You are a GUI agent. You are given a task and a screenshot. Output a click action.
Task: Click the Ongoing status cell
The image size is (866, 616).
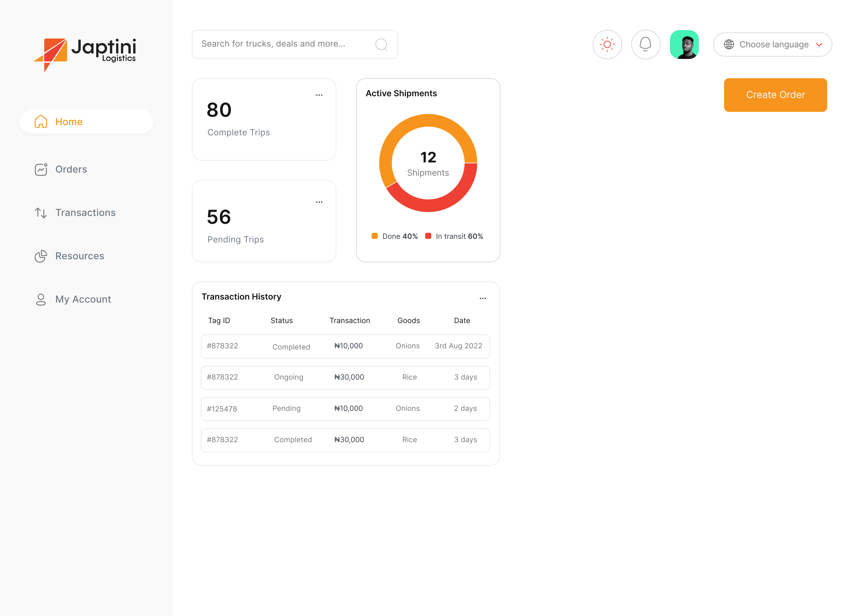click(289, 377)
